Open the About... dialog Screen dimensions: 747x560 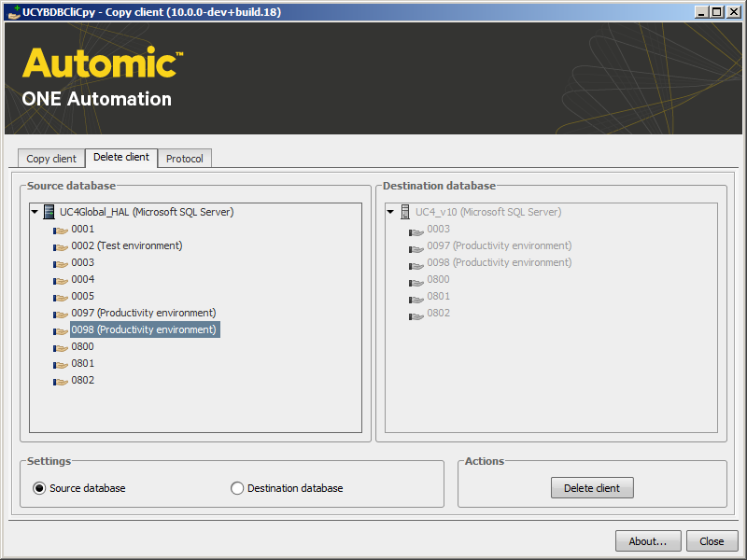(648, 541)
